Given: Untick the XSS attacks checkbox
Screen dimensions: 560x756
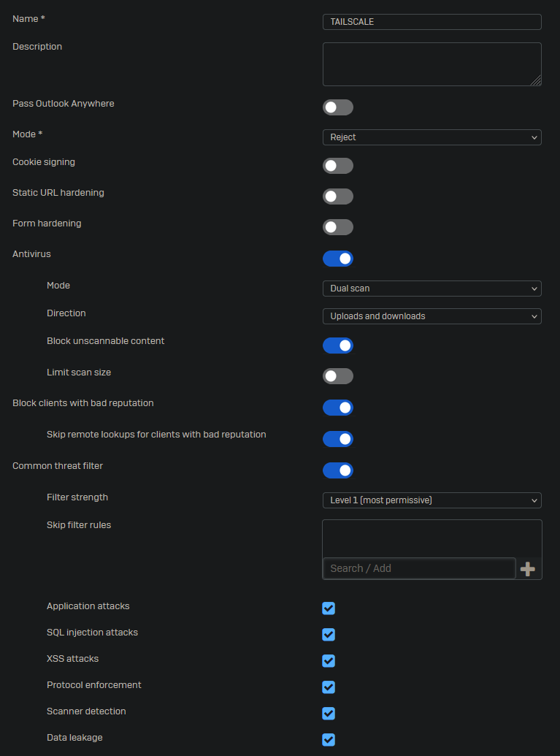Looking at the screenshot, I should pyautogui.click(x=329, y=661).
